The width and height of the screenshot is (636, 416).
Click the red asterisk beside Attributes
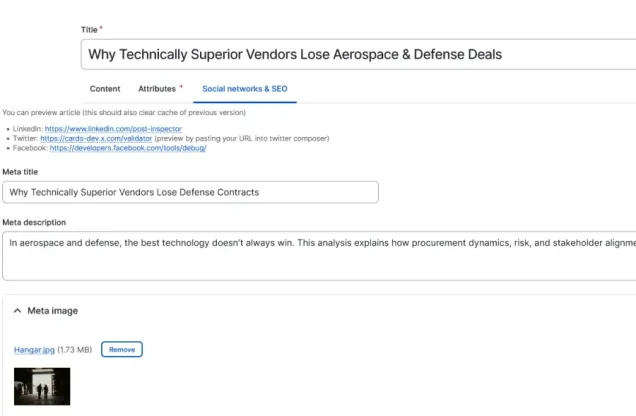coord(181,88)
